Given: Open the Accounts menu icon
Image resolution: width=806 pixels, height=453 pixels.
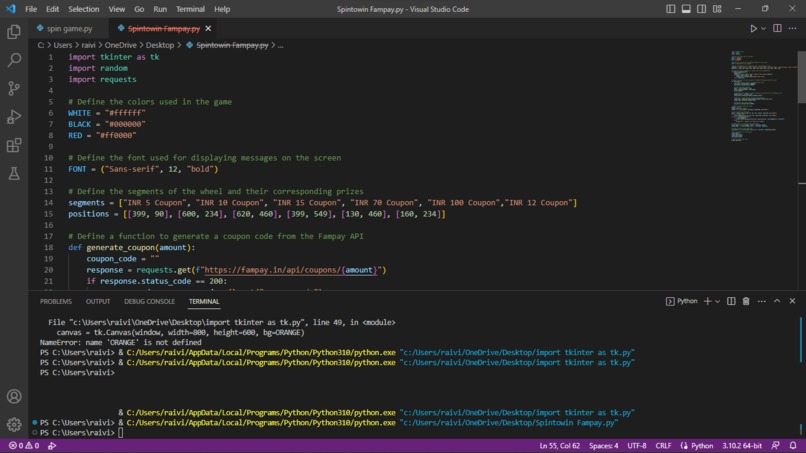Looking at the screenshot, I should pyautogui.click(x=14, y=396).
